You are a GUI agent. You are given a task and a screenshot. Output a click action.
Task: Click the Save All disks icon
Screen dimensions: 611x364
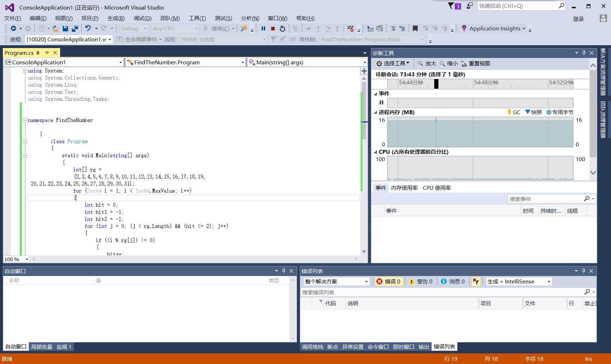[75, 29]
